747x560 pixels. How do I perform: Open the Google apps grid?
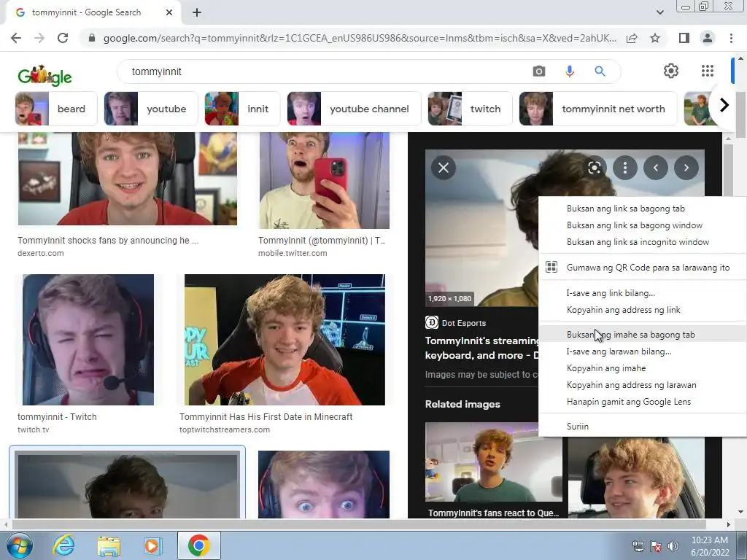708,71
